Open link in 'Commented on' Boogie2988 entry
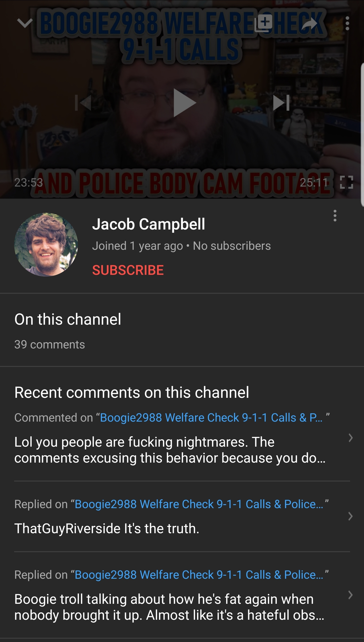The width and height of the screenshot is (364, 642). [211, 418]
